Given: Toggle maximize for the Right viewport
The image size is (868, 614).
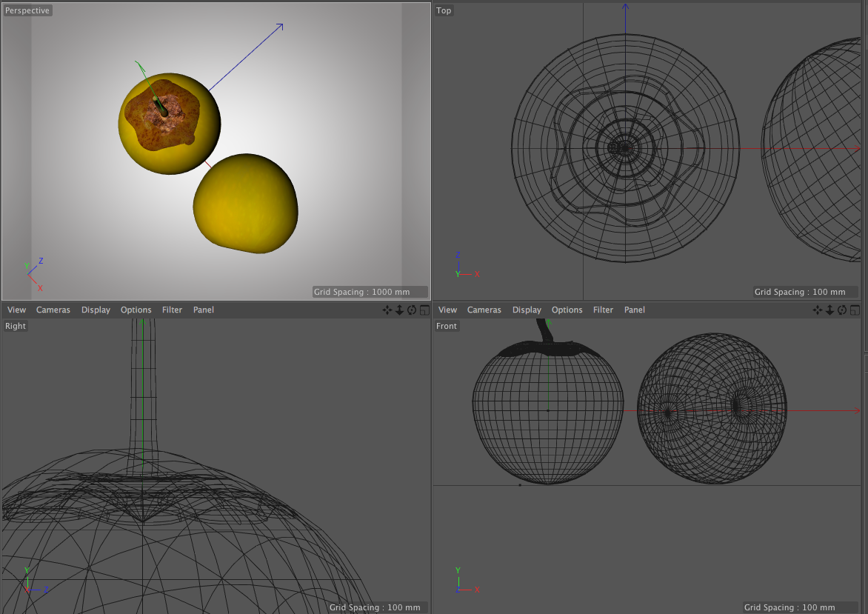Looking at the screenshot, I should 424,310.
